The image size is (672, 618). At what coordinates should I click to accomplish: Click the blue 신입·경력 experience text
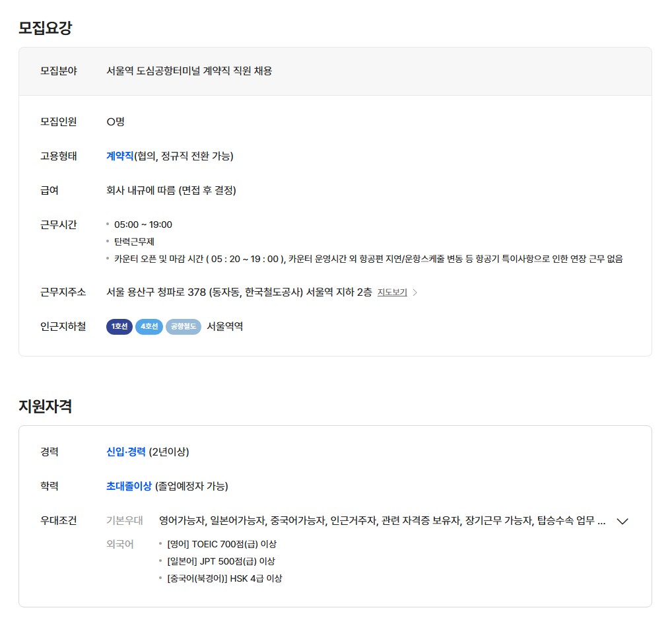[125, 452]
